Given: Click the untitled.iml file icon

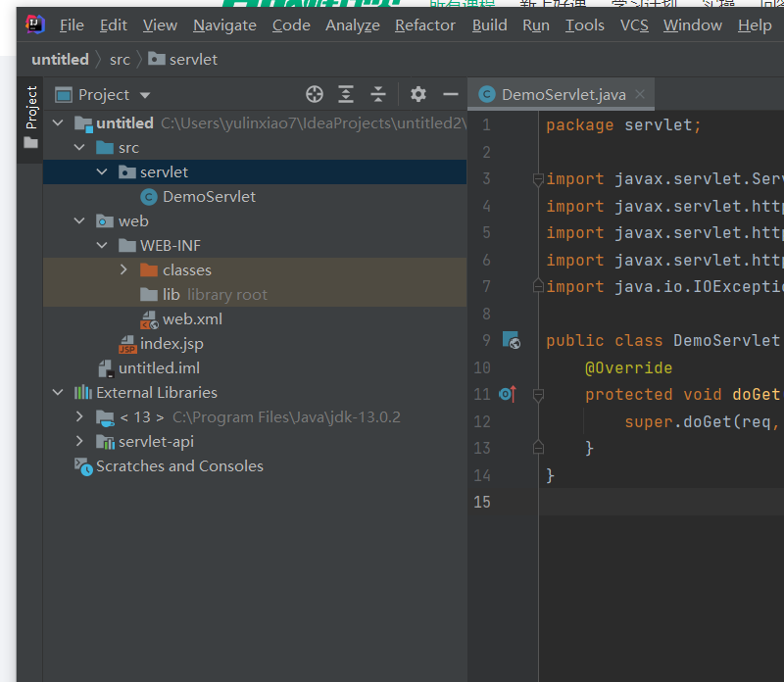Looking at the screenshot, I should (106, 368).
